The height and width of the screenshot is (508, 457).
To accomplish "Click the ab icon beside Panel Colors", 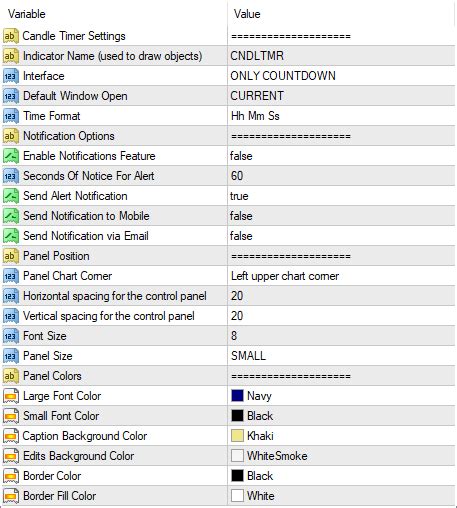I will [x=10, y=376].
